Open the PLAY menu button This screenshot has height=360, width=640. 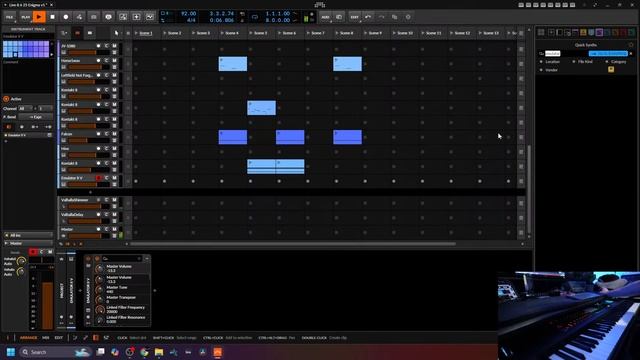click(x=25, y=17)
